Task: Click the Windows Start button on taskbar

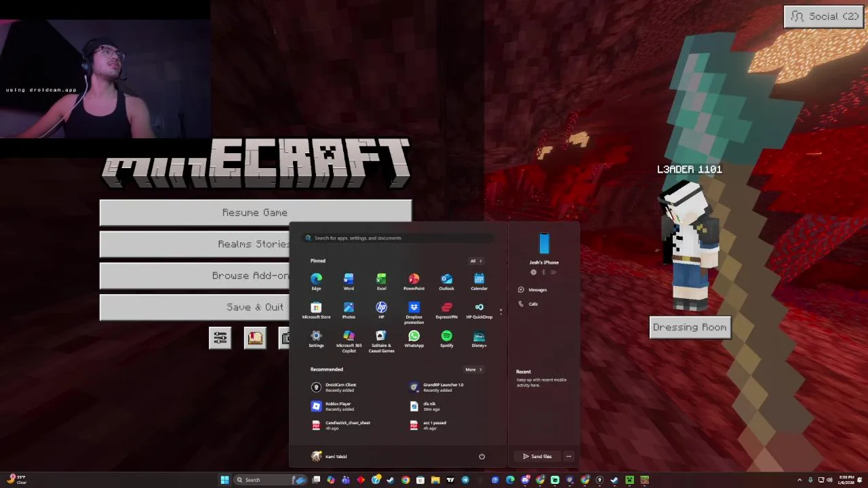Action: click(x=224, y=480)
